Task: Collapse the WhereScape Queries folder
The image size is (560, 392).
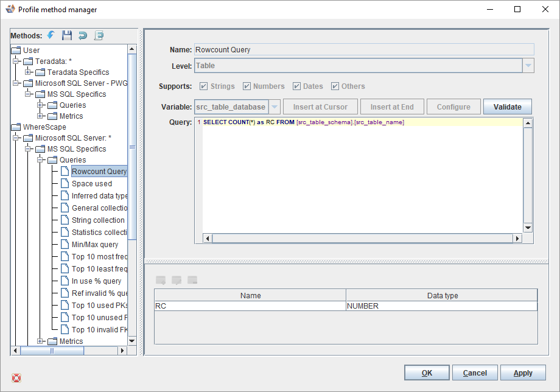Action: pyautogui.click(x=40, y=159)
